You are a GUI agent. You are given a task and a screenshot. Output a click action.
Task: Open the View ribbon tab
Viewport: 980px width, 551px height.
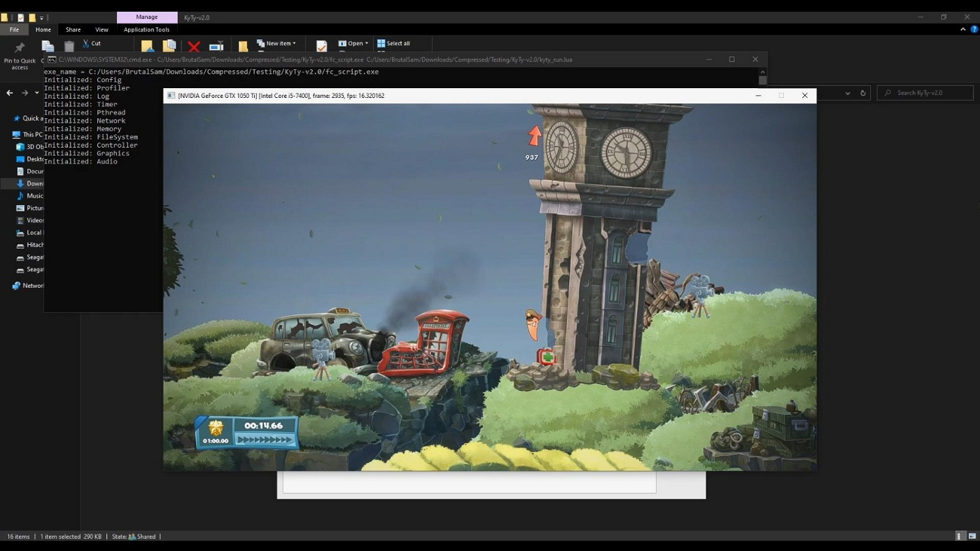click(102, 29)
